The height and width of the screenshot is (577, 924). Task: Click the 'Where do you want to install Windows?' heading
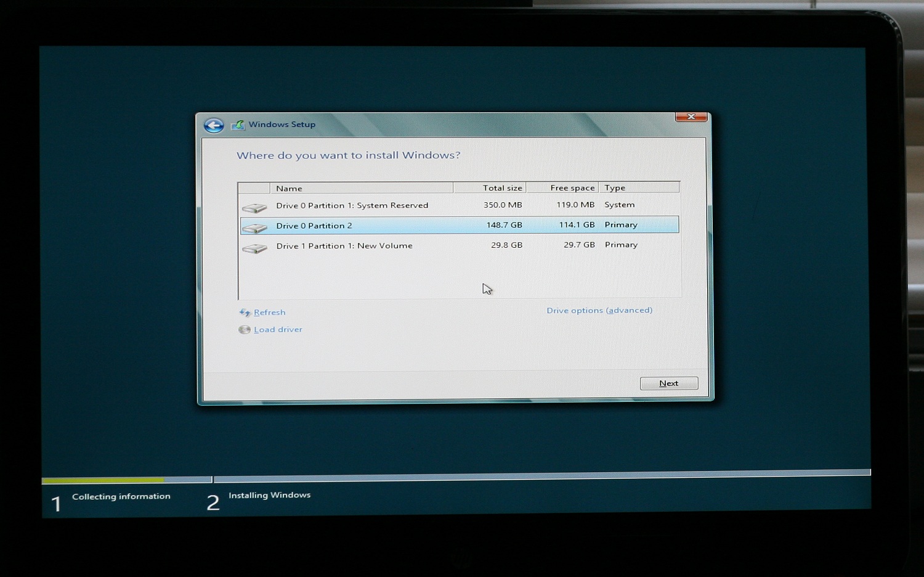pyautogui.click(x=349, y=155)
